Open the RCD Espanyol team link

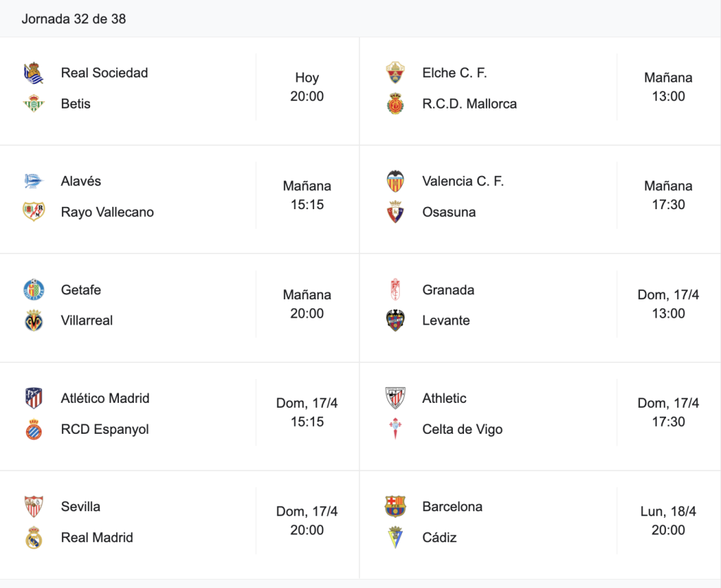coord(105,429)
